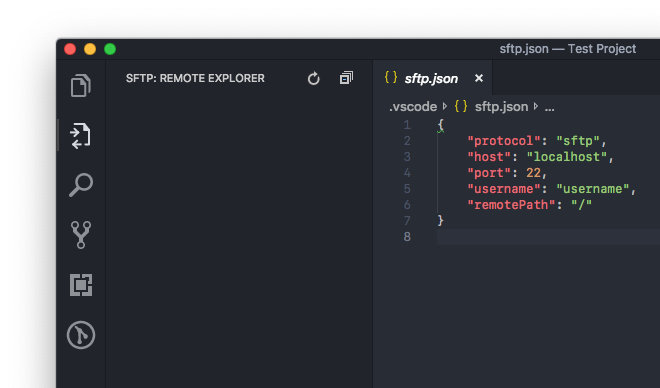Click the "localhost" value text
Screen dimensions: 660x388
pos(567,157)
